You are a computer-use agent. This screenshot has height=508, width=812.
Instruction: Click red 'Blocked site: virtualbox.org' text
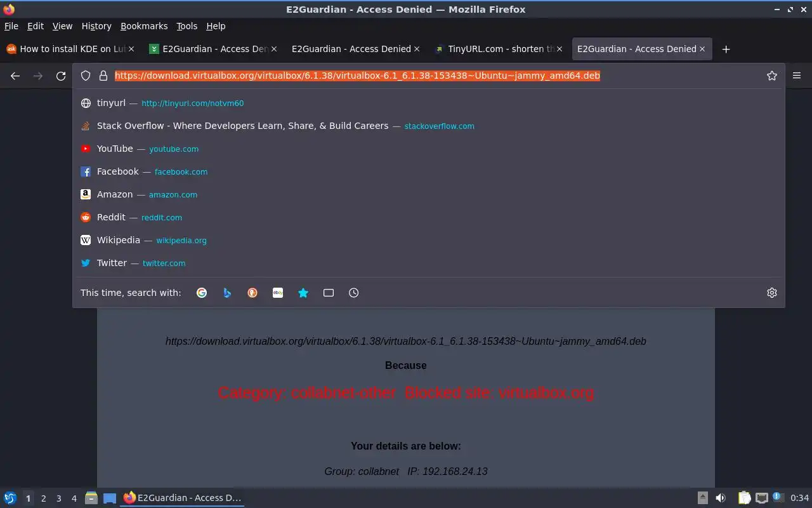[x=499, y=392]
